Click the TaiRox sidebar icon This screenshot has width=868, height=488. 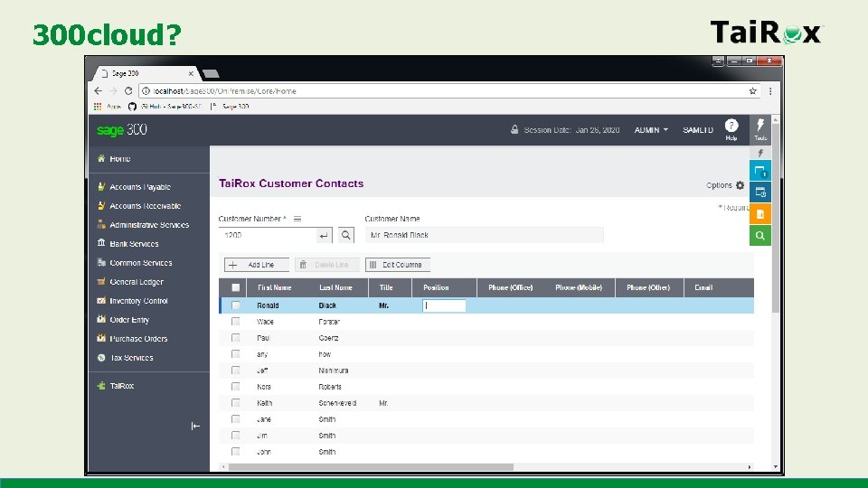(101, 386)
